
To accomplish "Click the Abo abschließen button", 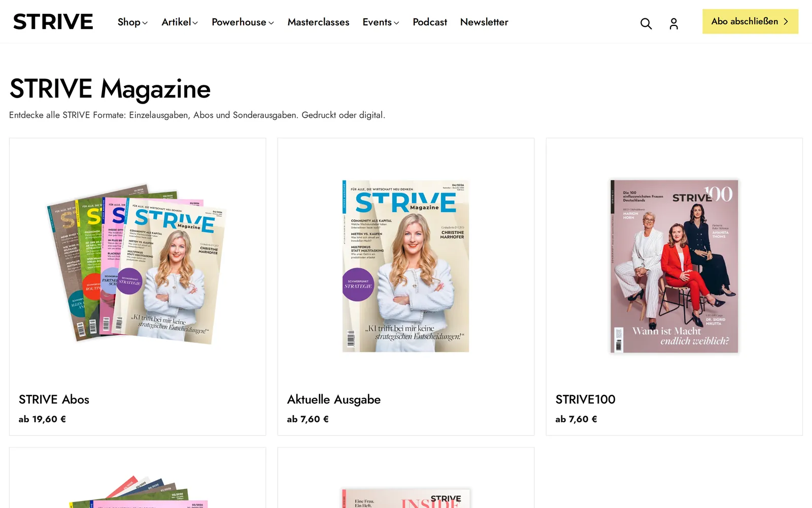I will tap(750, 21).
